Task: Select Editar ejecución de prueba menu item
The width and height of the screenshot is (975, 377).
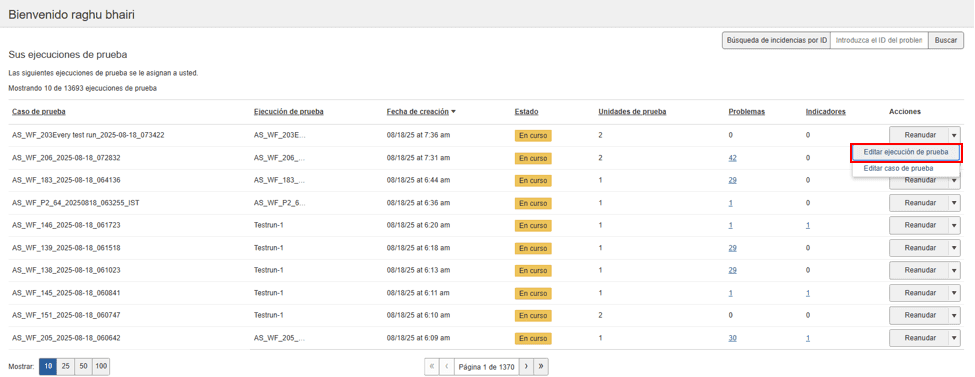Action: point(906,152)
